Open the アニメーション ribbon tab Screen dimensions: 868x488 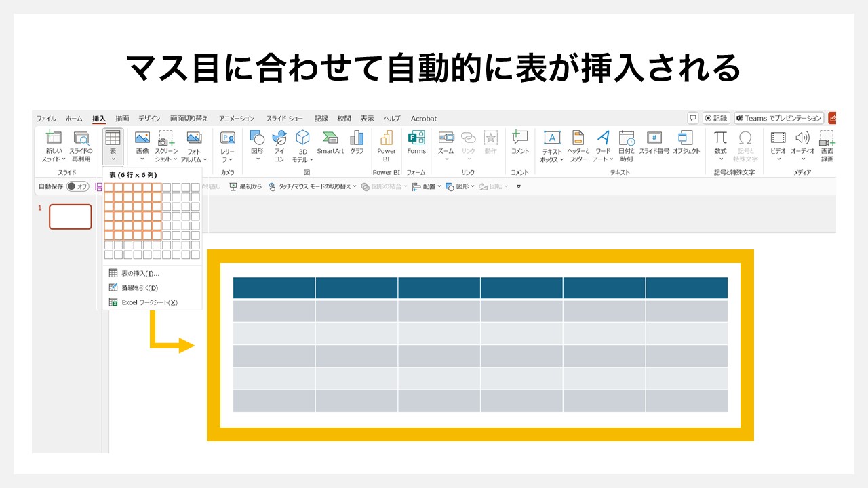[237, 119]
